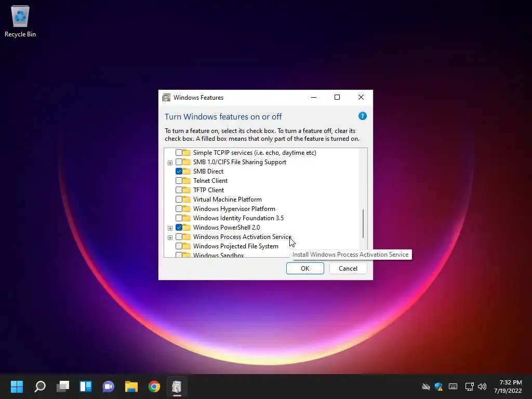
Task: Tick Windows Identity Foundation 3.5 checkbox
Action: pyautogui.click(x=179, y=218)
